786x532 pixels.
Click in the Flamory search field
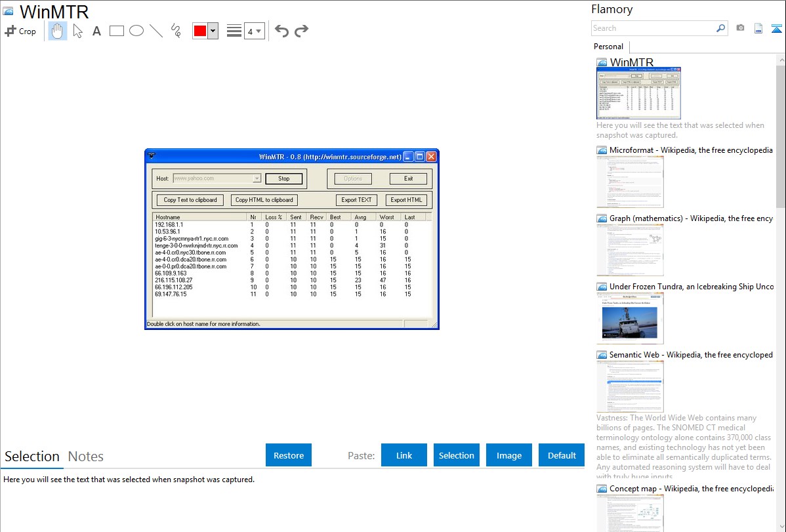click(653, 28)
